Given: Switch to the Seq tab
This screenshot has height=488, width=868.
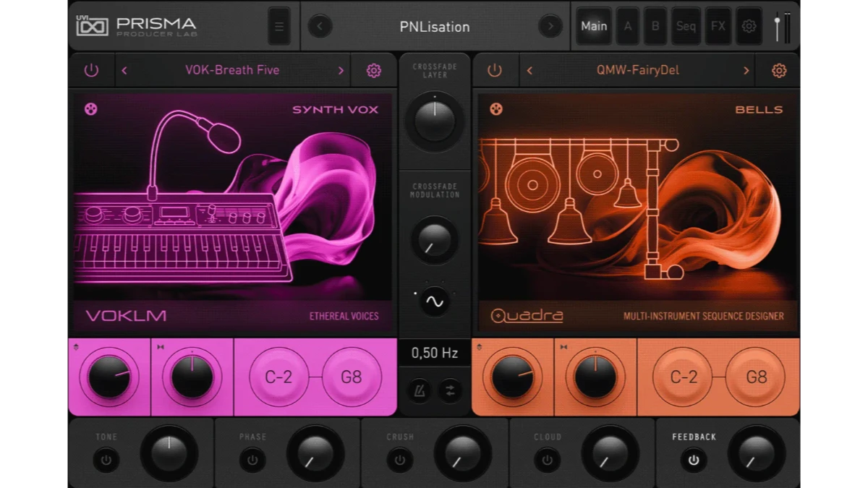Looking at the screenshot, I should pyautogui.click(x=686, y=27).
